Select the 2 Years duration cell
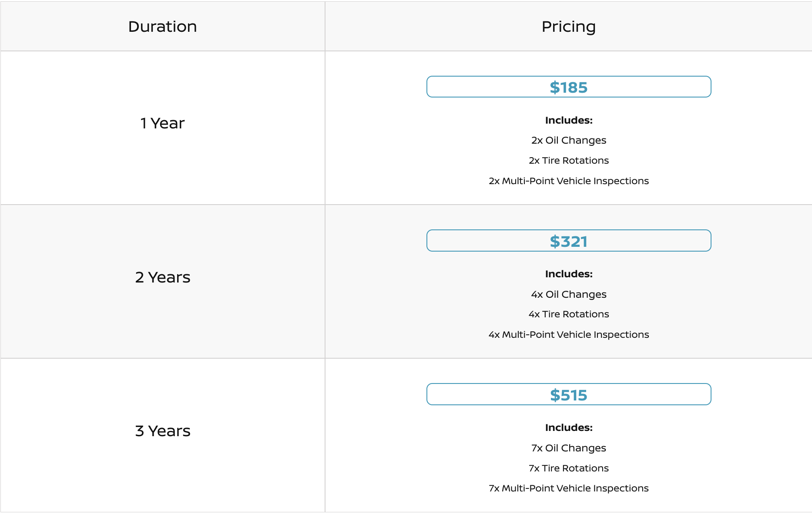This screenshot has width=812, height=518. coord(163,282)
